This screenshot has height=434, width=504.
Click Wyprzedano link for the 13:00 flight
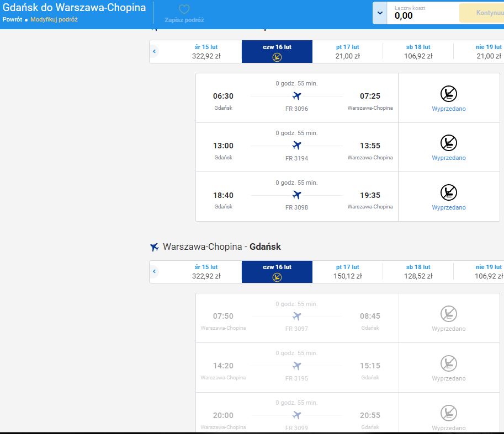tap(449, 158)
